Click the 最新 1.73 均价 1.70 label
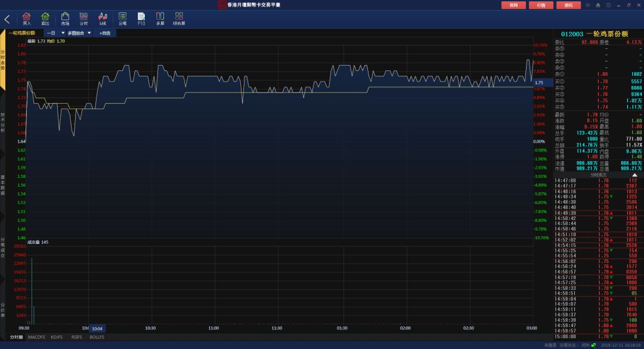This screenshot has height=349, width=644. coord(46,41)
